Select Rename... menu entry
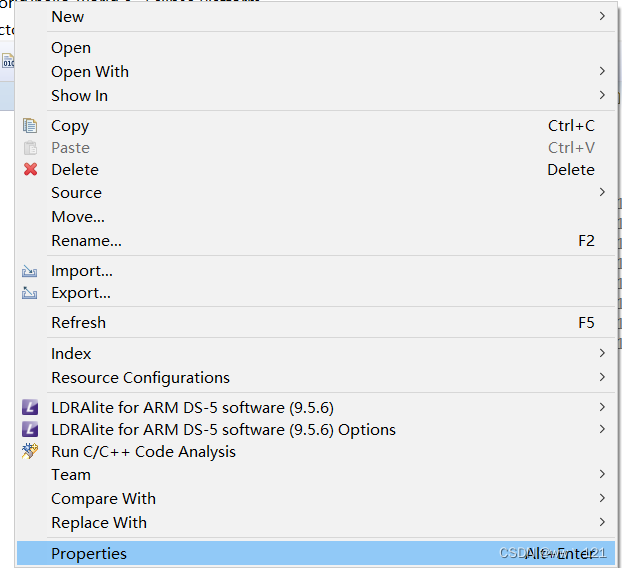 86,241
